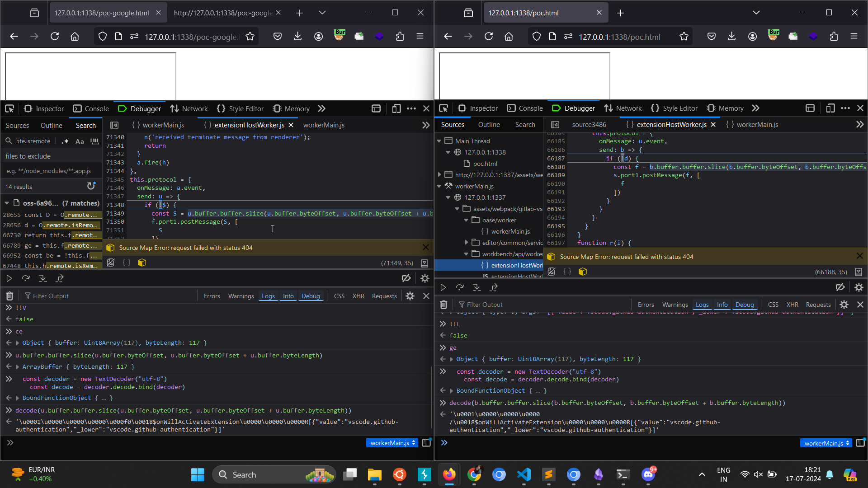Refresh the 14 search results
This screenshot has height=488, width=868.
[x=91, y=186]
